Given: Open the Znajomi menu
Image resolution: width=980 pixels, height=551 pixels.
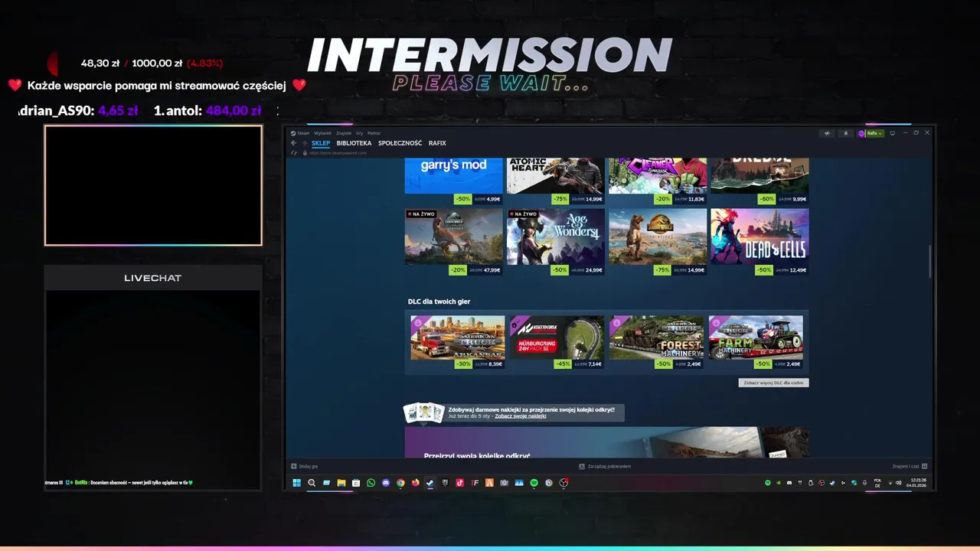Looking at the screenshot, I should tap(344, 133).
